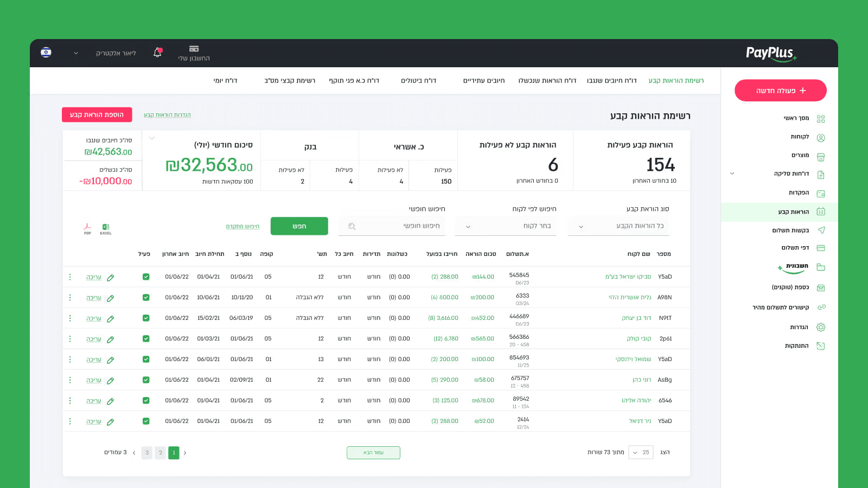The height and width of the screenshot is (488, 868).
Task: Open the three-dot menu on the first table row
Action: (69, 277)
